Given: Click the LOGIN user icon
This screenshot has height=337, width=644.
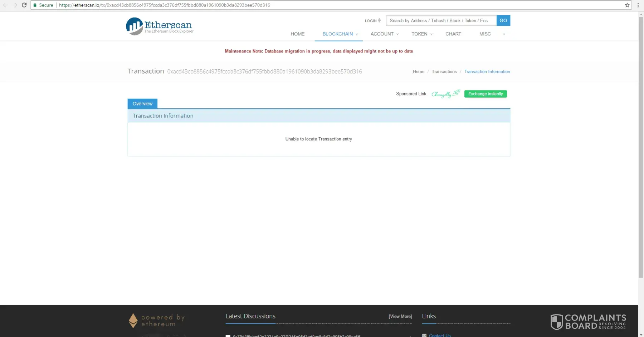Looking at the screenshot, I should [x=379, y=21].
